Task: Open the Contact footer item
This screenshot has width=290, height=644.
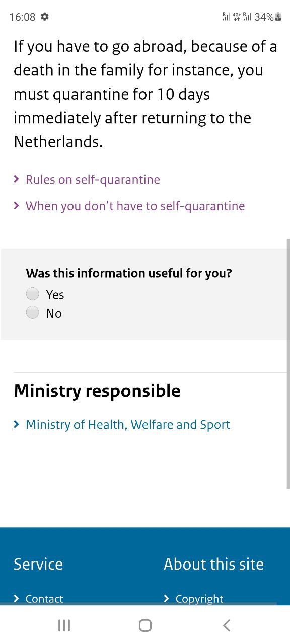Action: [x=44, y=599]
